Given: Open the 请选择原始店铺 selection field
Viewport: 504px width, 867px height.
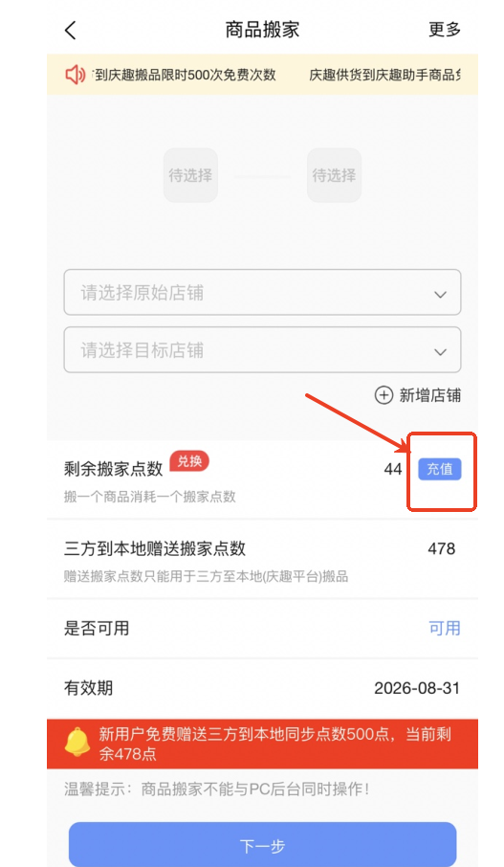Looking at the screenshot, I should tap(262, 293).
